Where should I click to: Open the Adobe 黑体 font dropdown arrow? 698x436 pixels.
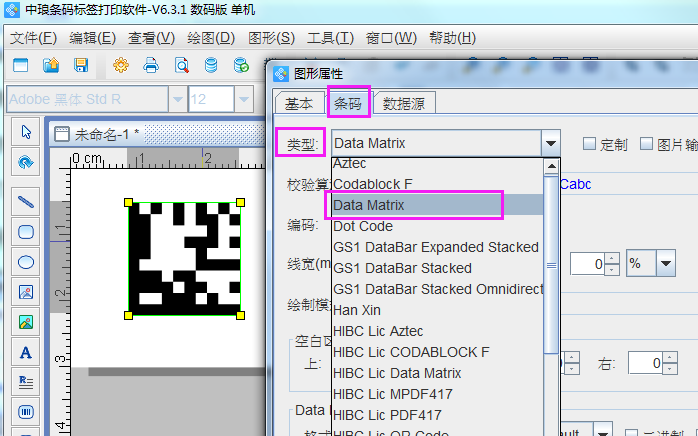178,99
